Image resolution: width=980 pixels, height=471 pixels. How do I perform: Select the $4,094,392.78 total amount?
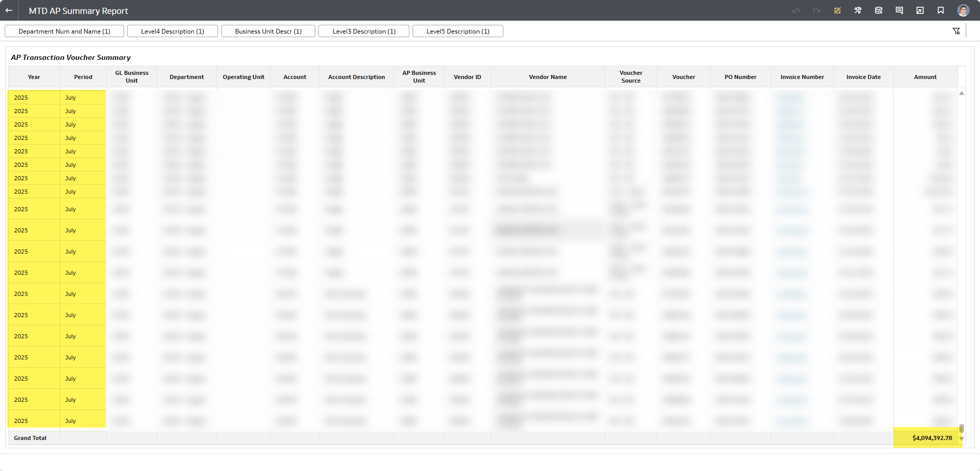[932, 438]
